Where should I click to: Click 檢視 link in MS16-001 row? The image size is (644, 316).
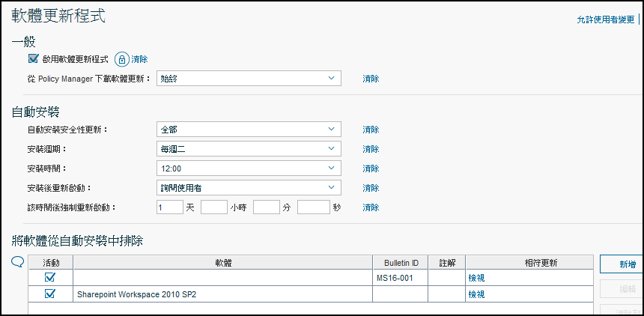coord(476,278)
